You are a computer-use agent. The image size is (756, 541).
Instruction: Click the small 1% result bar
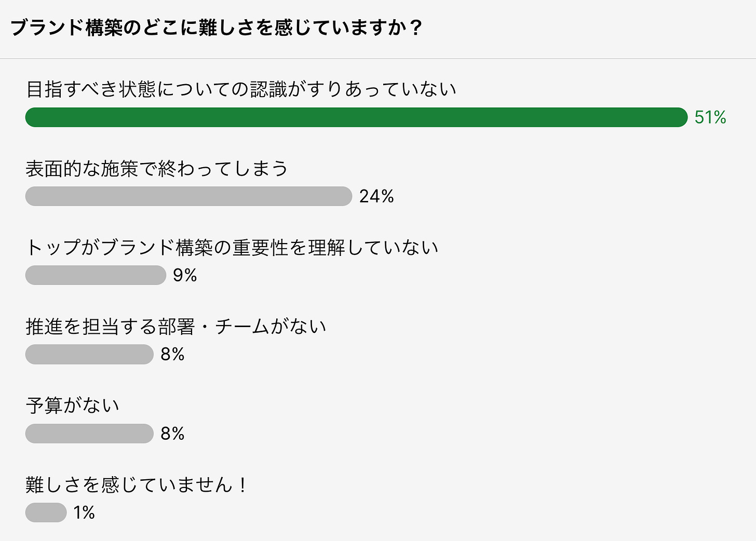coord(46,512)
